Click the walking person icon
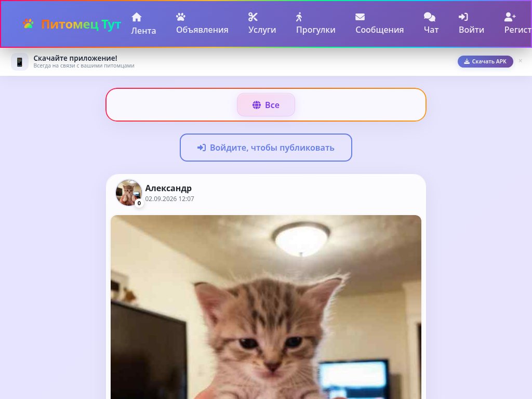The height and width of the screenshot is (399, 532). (x=299, y=17)
